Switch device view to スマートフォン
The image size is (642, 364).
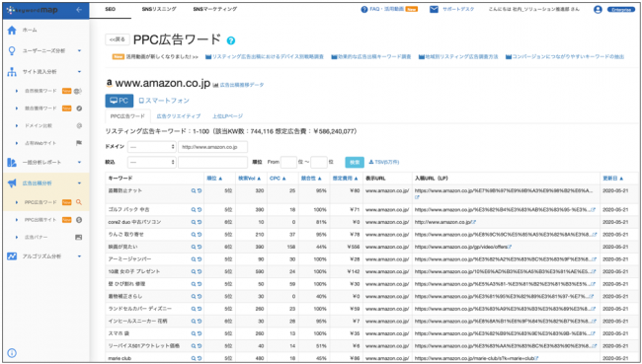(x=164, y=101)
